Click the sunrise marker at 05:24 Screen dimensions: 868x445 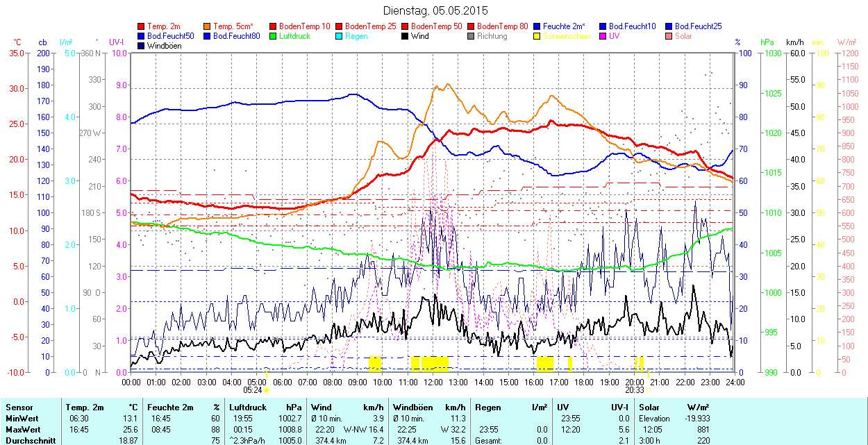(267, 391)
